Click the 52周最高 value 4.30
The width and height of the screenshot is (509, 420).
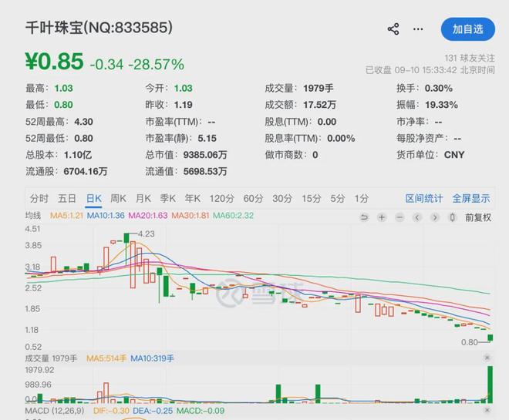[84, 122]
